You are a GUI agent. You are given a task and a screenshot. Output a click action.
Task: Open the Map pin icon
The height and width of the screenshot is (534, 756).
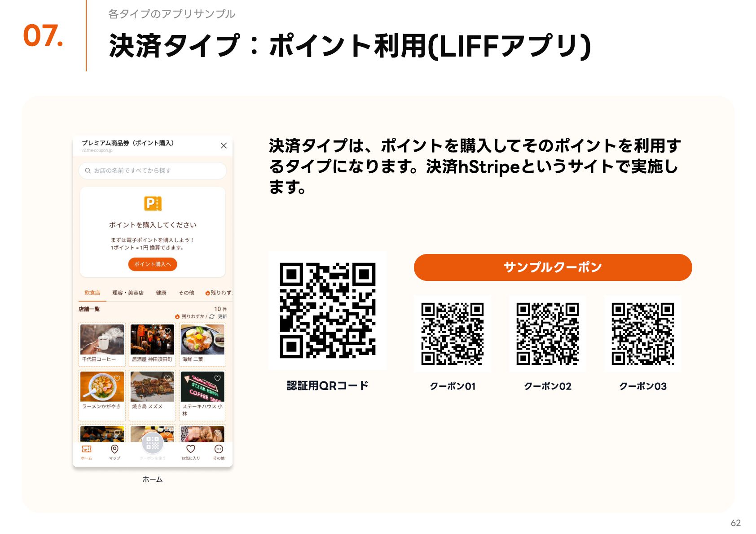click(x=114, y=449)
